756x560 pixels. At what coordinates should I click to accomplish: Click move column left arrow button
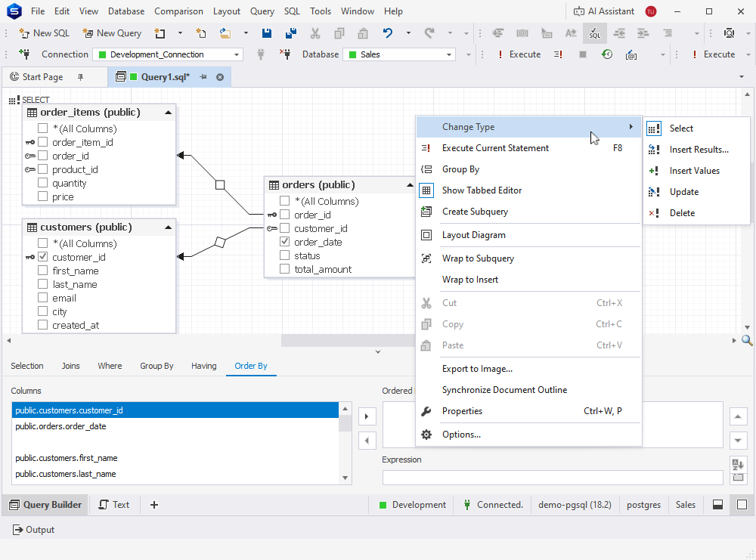367,440
